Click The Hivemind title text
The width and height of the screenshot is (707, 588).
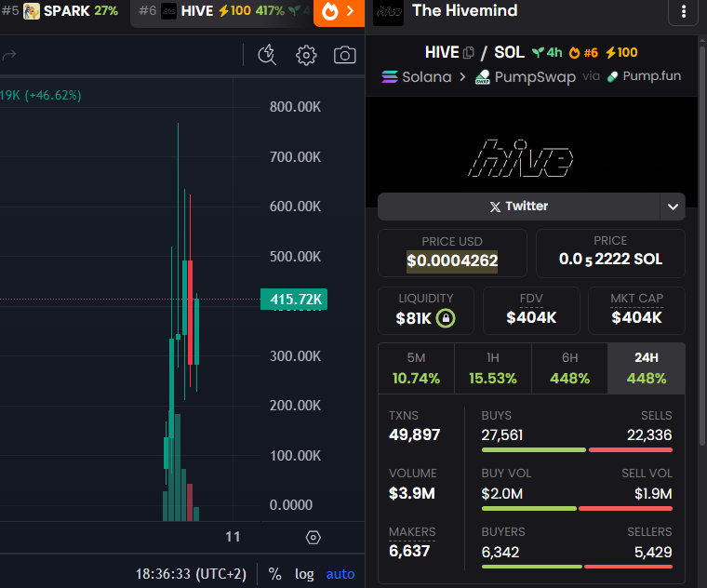coord(465,10)
